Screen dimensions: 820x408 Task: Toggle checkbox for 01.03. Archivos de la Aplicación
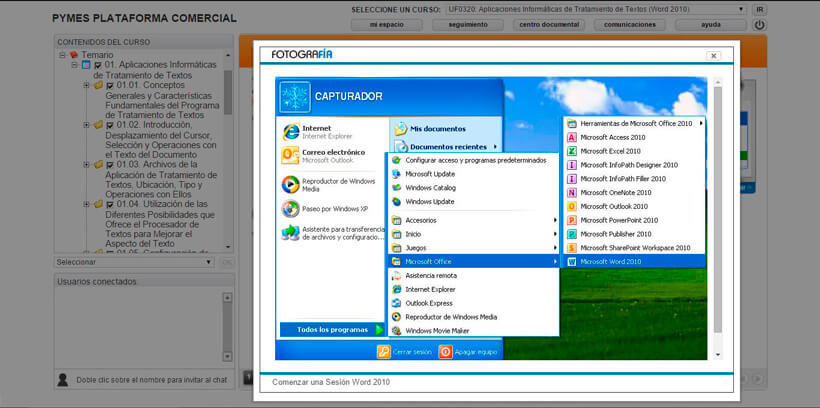click(110, 165)
